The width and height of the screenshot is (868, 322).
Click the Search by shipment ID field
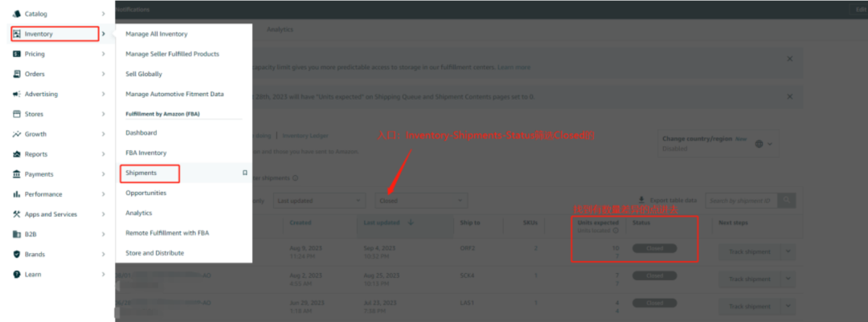coord(740,200)
